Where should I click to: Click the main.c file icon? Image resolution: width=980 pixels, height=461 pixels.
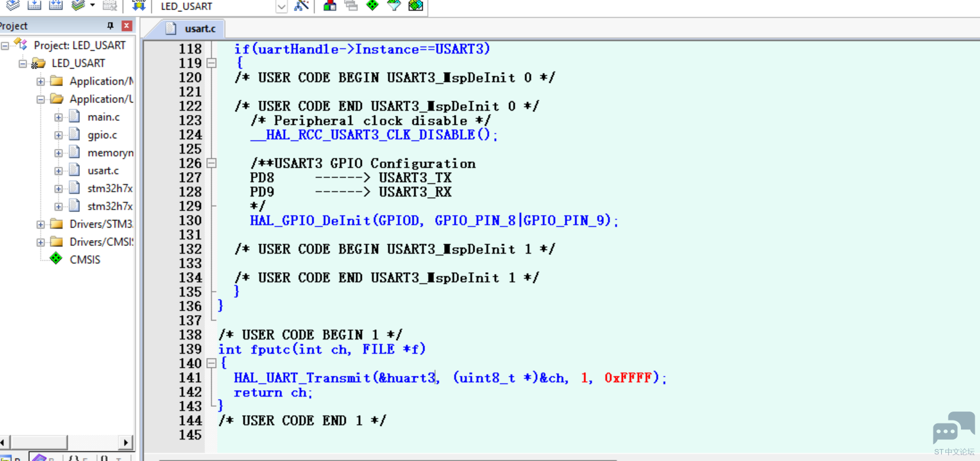point(75,116)
